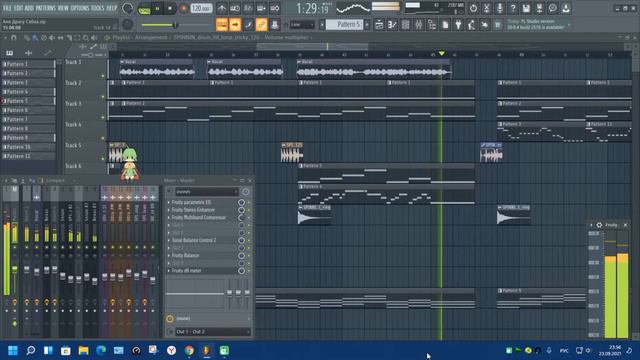Screen dimensions: 640x360
Task: Open the OPTIONS menu
Action: pyautogui.click(x=80, y=8)
